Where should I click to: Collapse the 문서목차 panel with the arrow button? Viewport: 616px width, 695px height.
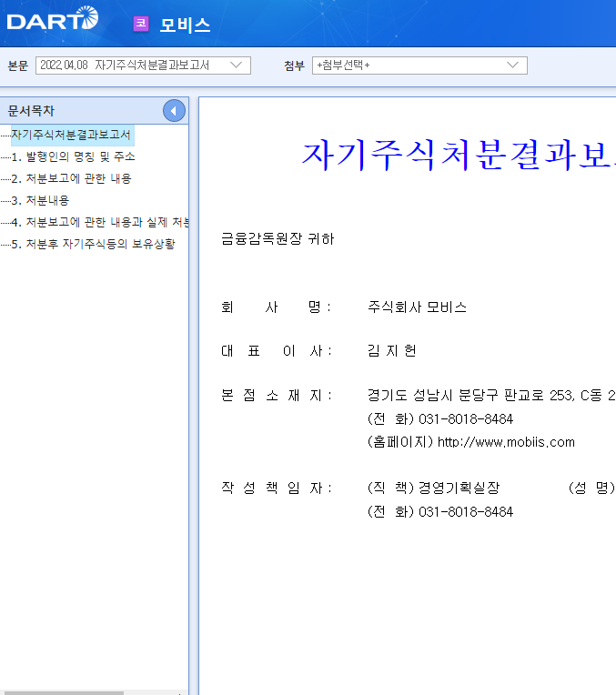174,111
